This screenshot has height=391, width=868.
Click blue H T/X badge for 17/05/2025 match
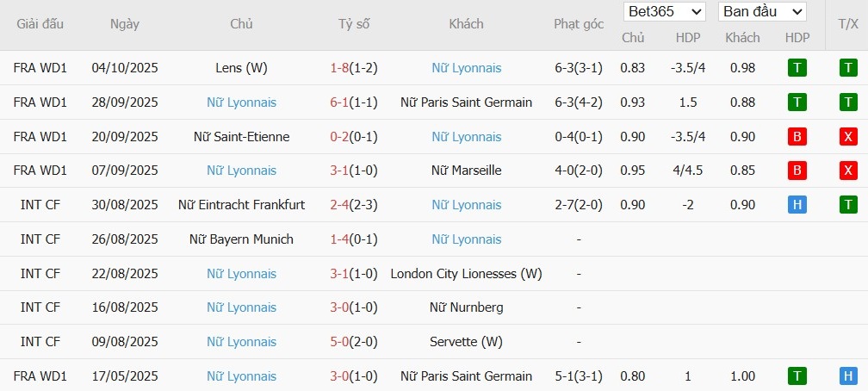point(848,376)
